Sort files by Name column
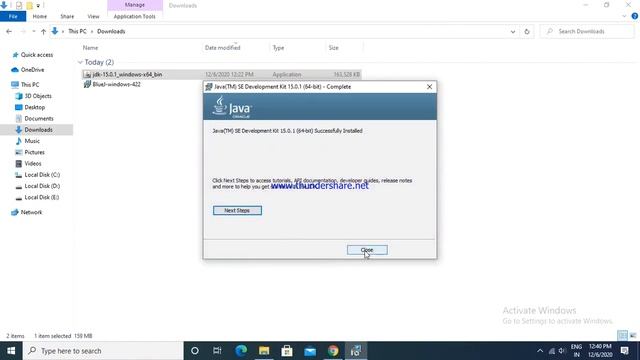Screen dimensions: 640x360 coord(90,48)
